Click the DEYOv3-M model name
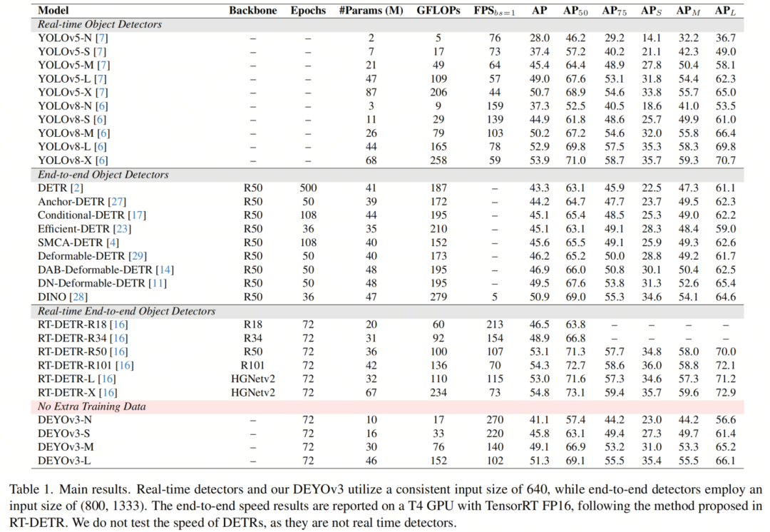 tap(66, 448)
